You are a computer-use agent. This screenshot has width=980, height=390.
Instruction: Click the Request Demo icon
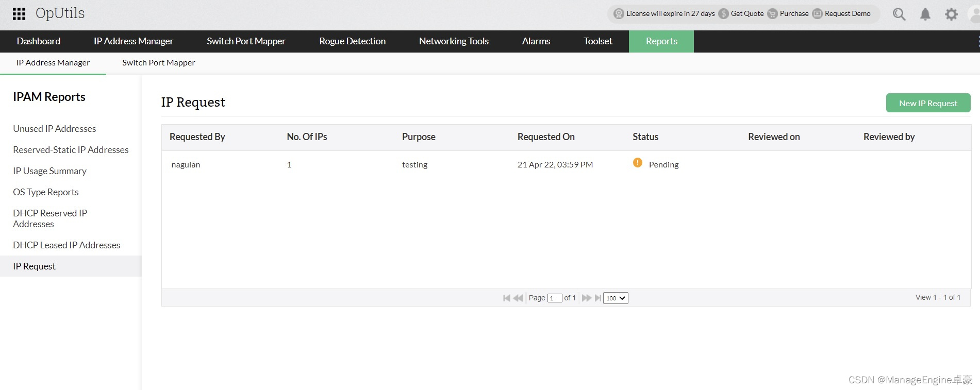pyautogui.click(x=817, y=14)
